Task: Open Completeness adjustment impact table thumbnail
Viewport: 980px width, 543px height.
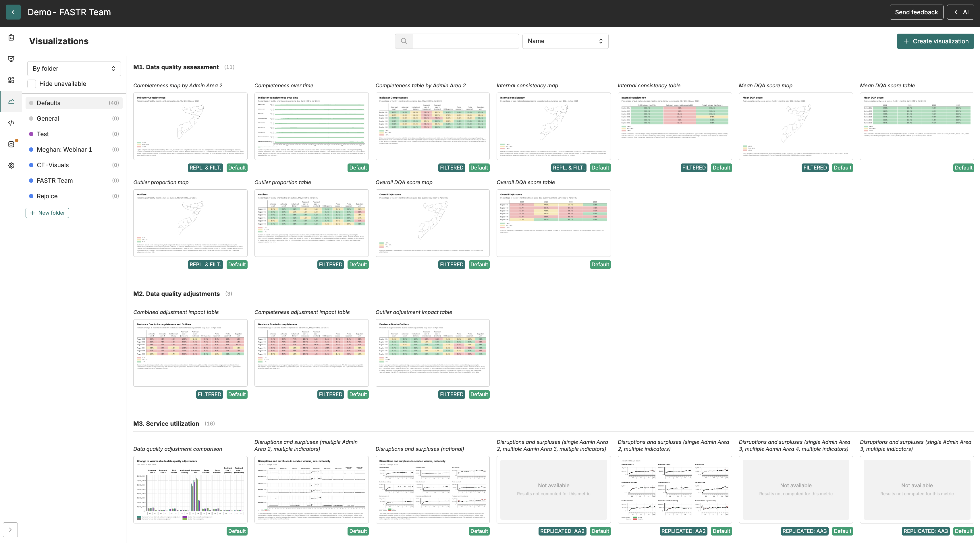Action: (x=312, y=353)
